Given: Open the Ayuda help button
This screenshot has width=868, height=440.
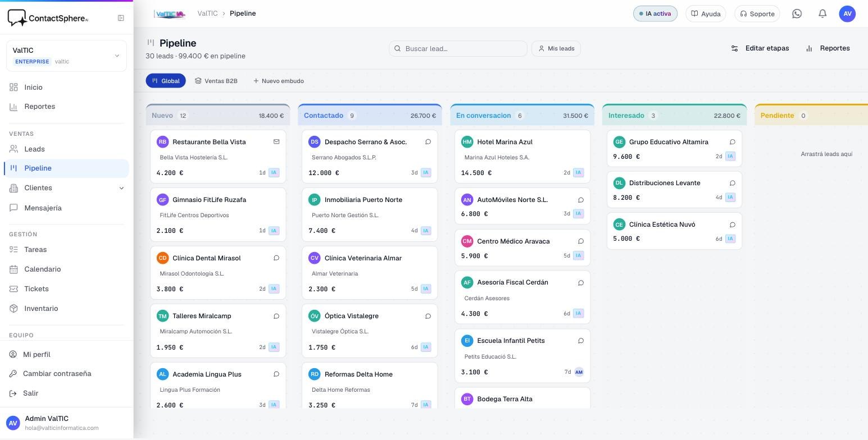Looking at the screenshot, I should 706,13.
